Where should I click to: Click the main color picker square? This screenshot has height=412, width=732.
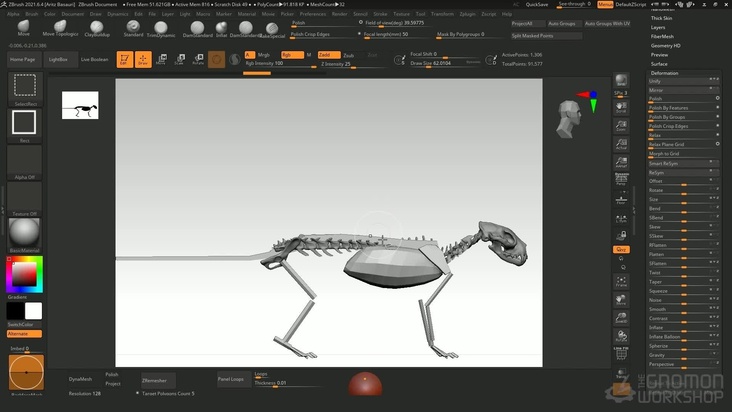24,273
